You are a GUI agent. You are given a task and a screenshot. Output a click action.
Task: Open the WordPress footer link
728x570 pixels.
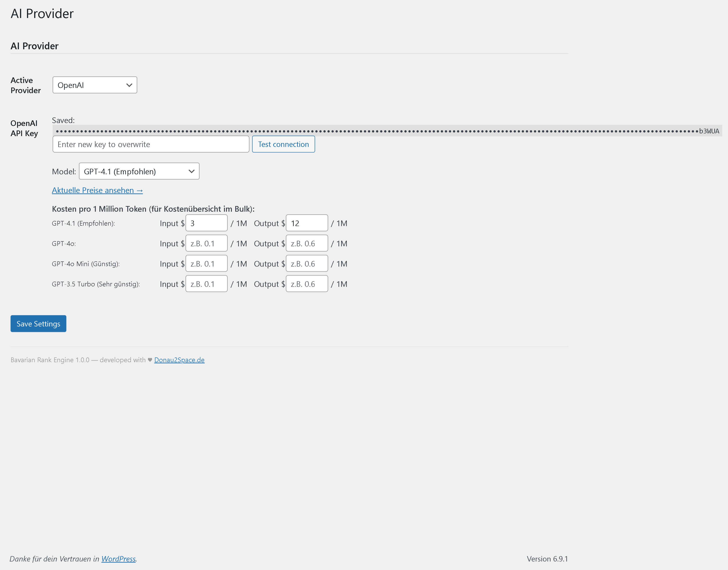coord(119,559)
